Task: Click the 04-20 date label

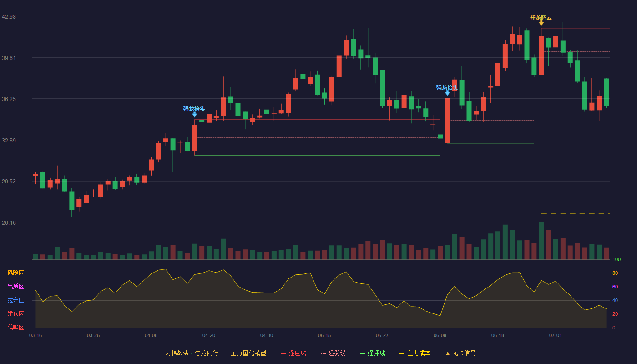Action: 209,335
